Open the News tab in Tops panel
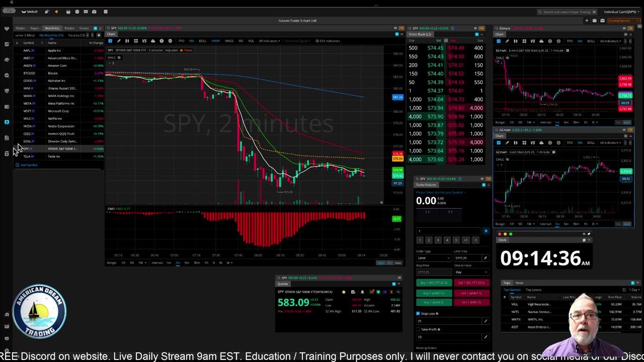644x362 pixels. click(519, 283)
